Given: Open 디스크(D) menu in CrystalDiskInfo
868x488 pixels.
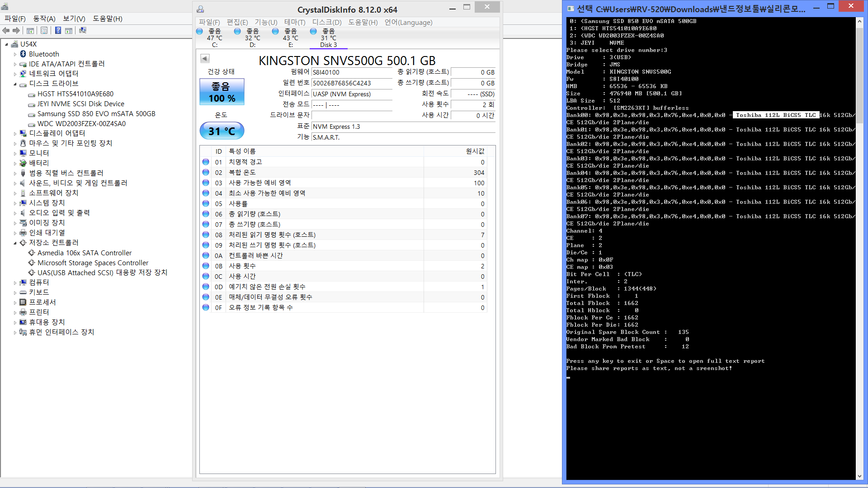Looking at the screenshot, I should (327, 23).
